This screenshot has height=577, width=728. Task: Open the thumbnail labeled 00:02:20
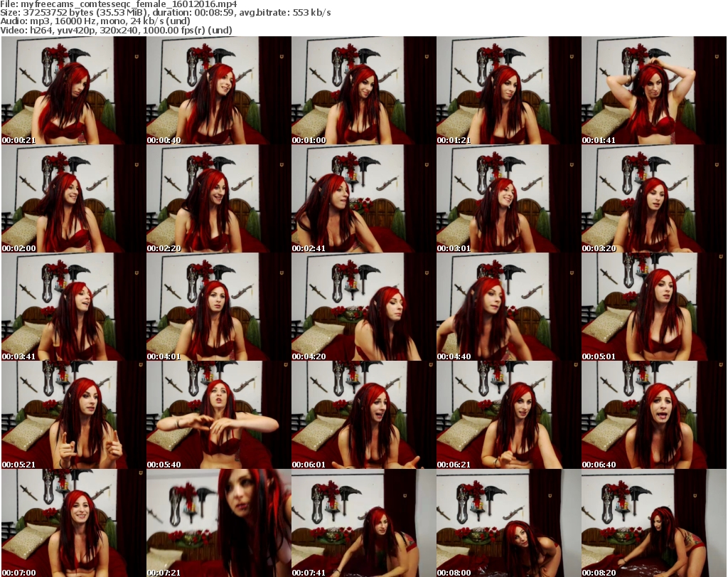219,198
